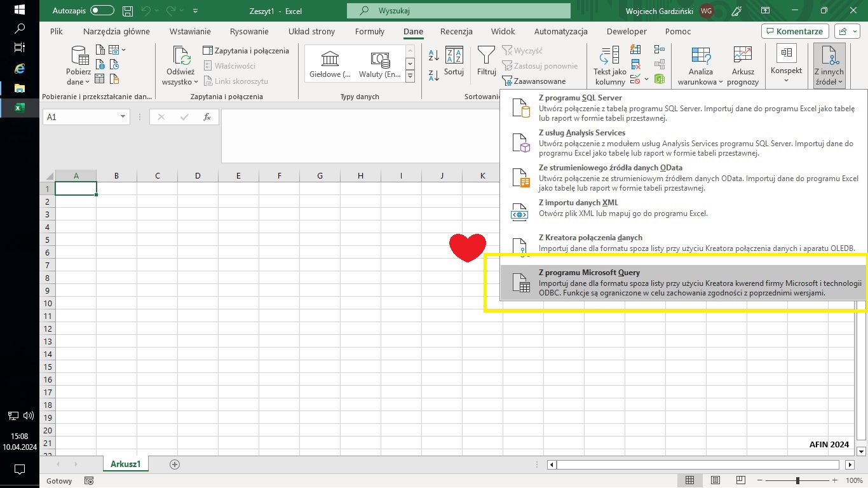Image resolution: width=868 pixels, height=488 pixels.
Task: Open the Komentarze button
Action: 795,31
